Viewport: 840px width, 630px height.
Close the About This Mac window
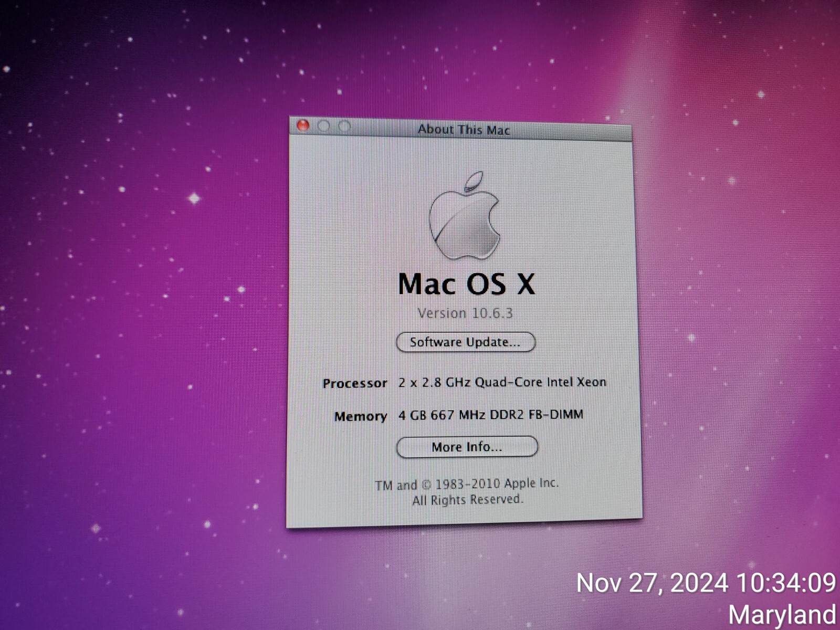tap(303, 125)
